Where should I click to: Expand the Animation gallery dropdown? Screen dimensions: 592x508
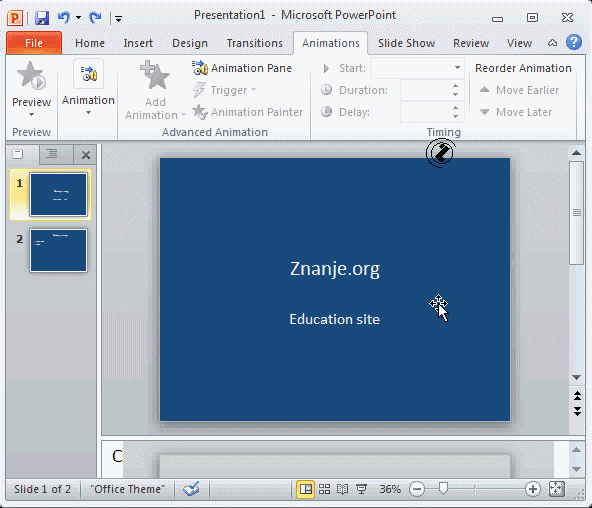[x=88, y=112]
